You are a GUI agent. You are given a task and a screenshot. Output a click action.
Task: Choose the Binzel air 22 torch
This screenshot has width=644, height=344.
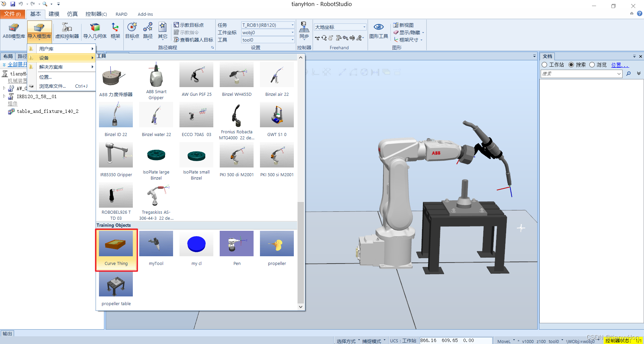click(277, 79)
